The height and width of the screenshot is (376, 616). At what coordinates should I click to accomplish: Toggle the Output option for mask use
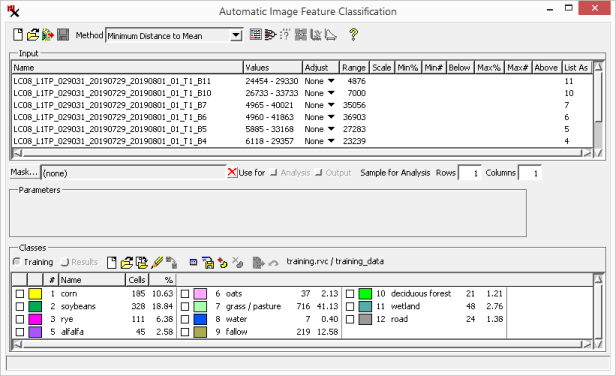(319, 172)
